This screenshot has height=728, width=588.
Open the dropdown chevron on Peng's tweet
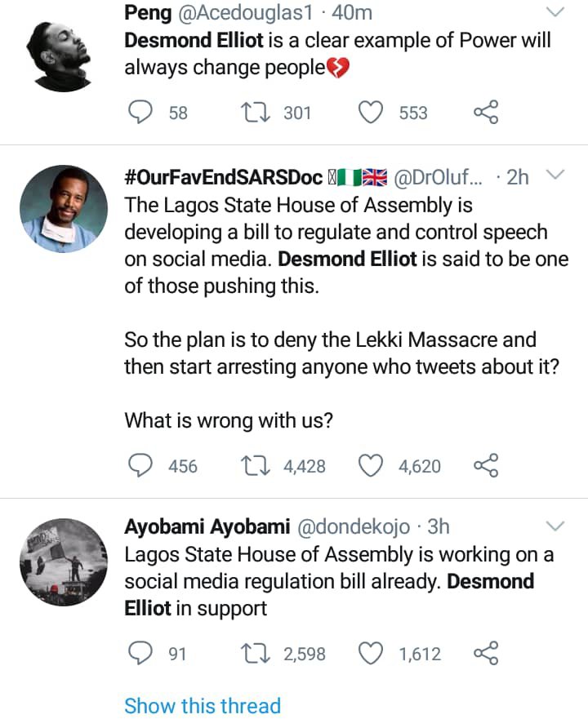555,13
